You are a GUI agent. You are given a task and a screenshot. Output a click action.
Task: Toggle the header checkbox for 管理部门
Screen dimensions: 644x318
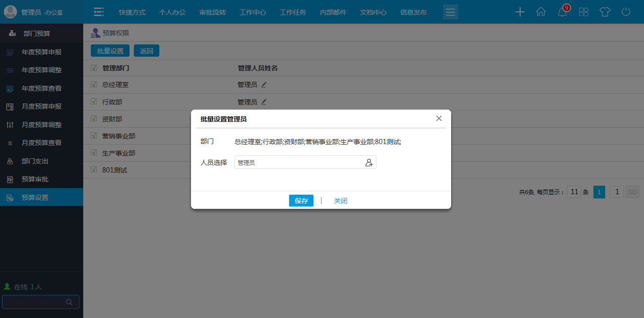(93, 68)
